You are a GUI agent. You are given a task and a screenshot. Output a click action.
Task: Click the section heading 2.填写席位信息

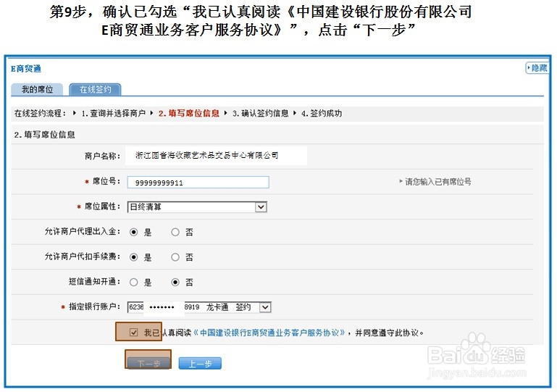tap(44, 135)
